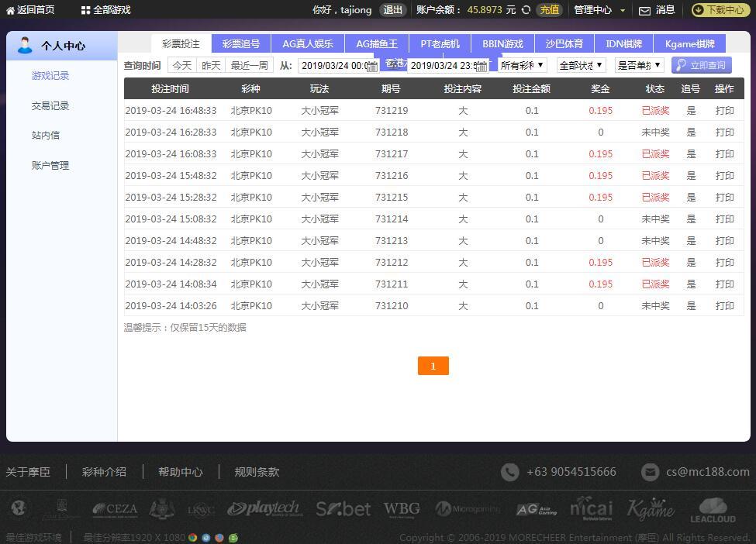This screenshot has width=756, height=544.
Task: Open the Kgame棋牌 tab
Action: coord(689,44)
